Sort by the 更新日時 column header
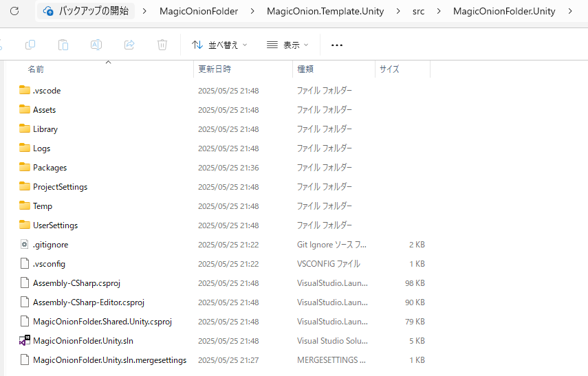Image resolution: width=588 pixels, height=376 pixels. pyautogui.click(x=215, y=69)
